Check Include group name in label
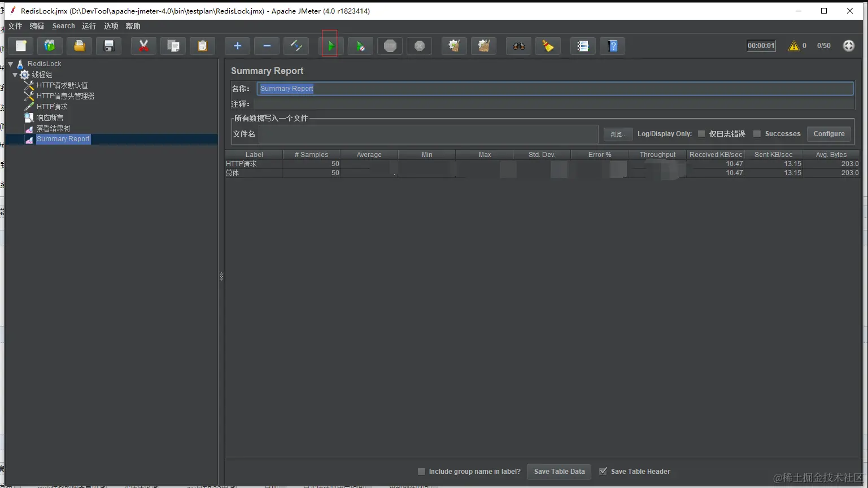This screenshot has height=488, width=868. point(421,472)
